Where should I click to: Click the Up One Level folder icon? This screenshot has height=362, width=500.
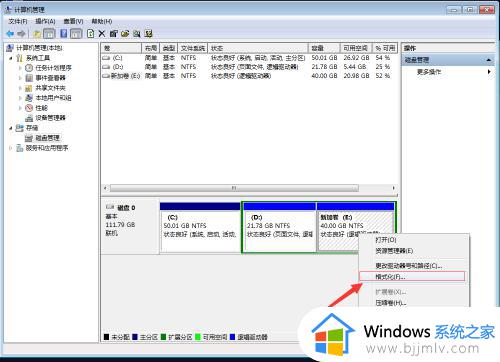pos(37,34)
